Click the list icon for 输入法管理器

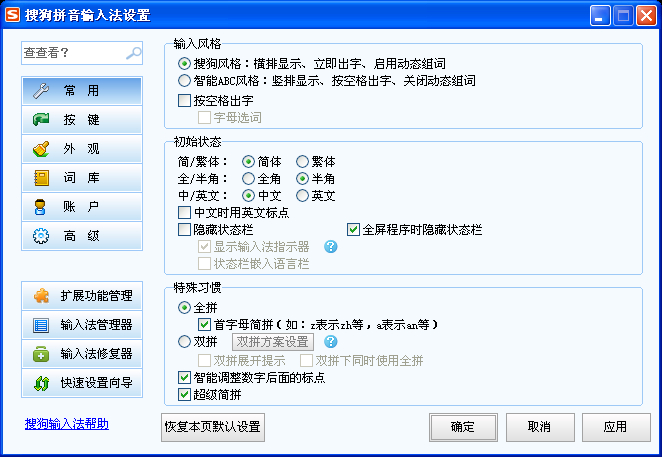41,325
